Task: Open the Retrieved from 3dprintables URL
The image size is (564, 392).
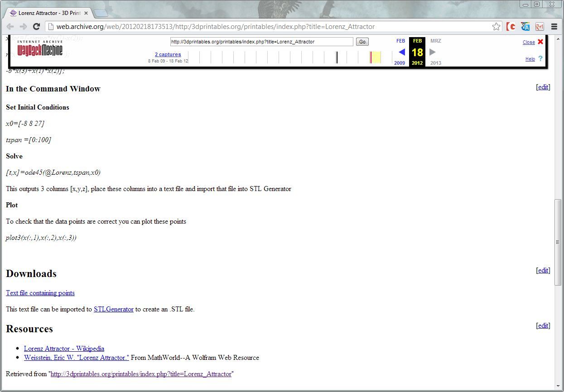Action: tap(141, 374)
